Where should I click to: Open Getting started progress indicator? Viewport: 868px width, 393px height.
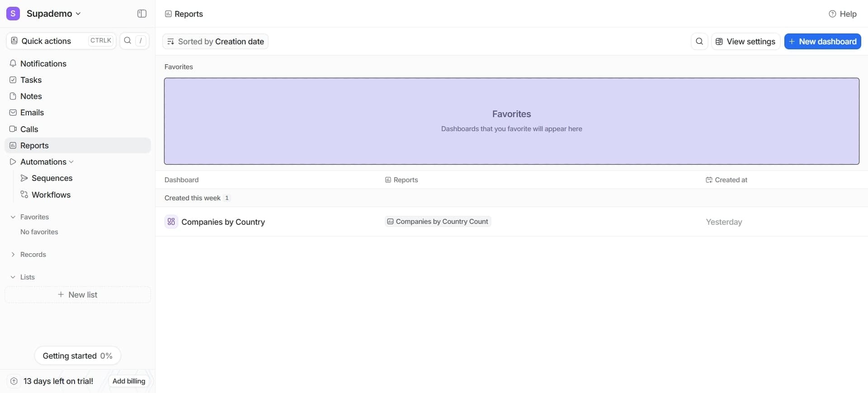(77, 356)
